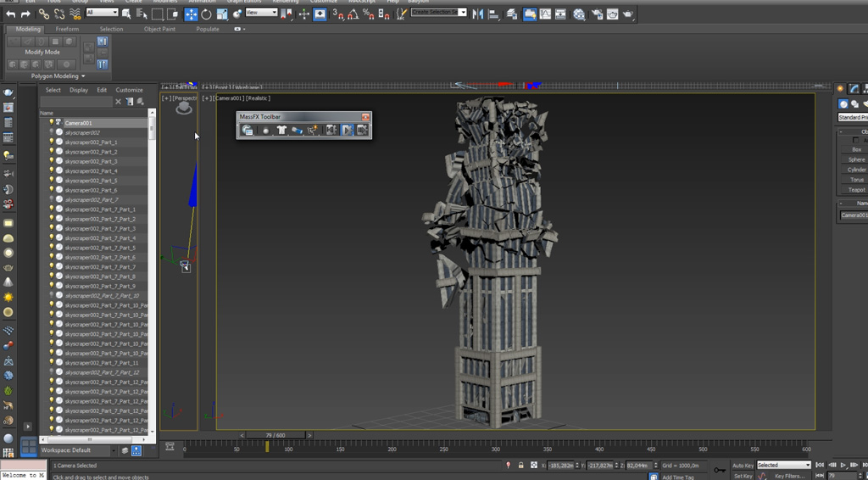The height and width of the screenshot is (480, 868).
Task: Toggle the Auto Key animation mode
Action: [x=743, y=465]
